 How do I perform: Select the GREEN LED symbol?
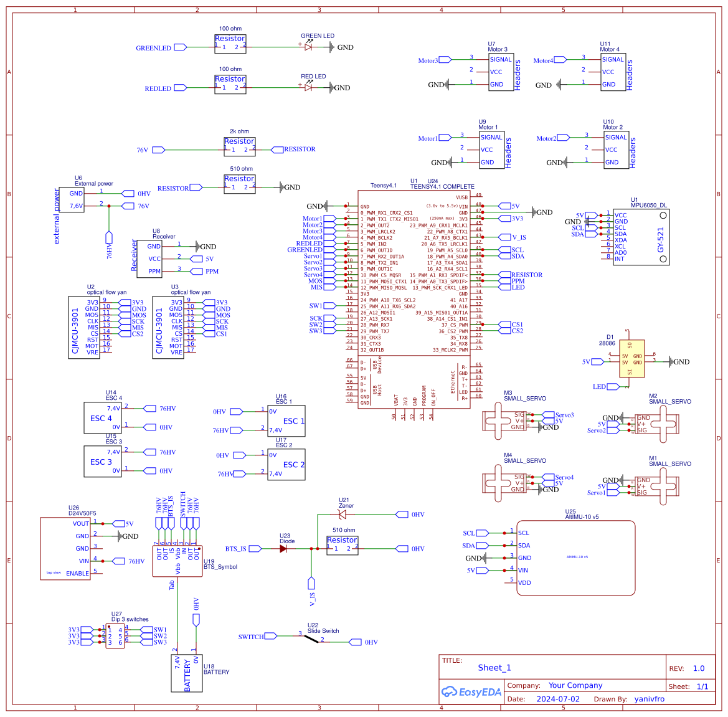coord(308,47)
